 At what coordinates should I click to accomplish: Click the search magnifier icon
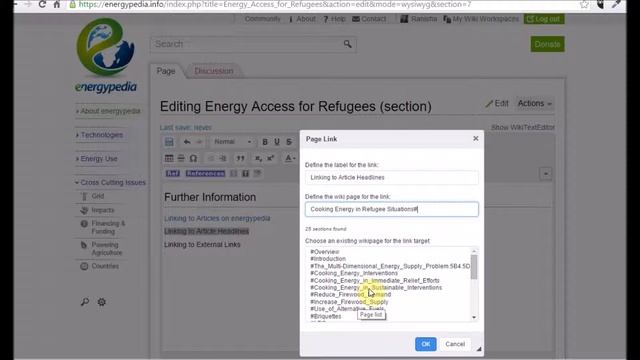pyautogui.click(x=347, y=44)
